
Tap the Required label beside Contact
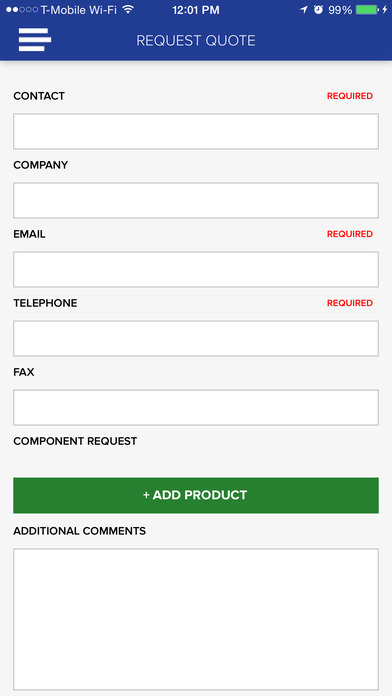tap(350, 96)
